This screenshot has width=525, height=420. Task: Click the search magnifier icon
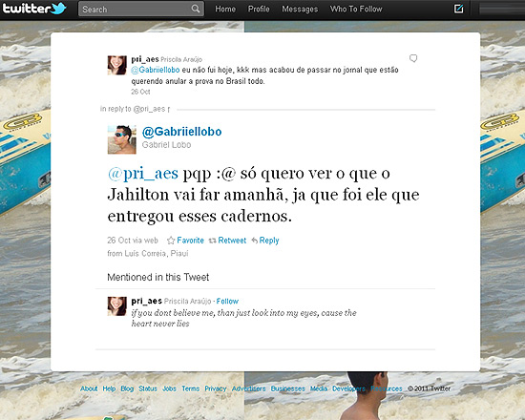pyautogui.click(x=196, y=9)
